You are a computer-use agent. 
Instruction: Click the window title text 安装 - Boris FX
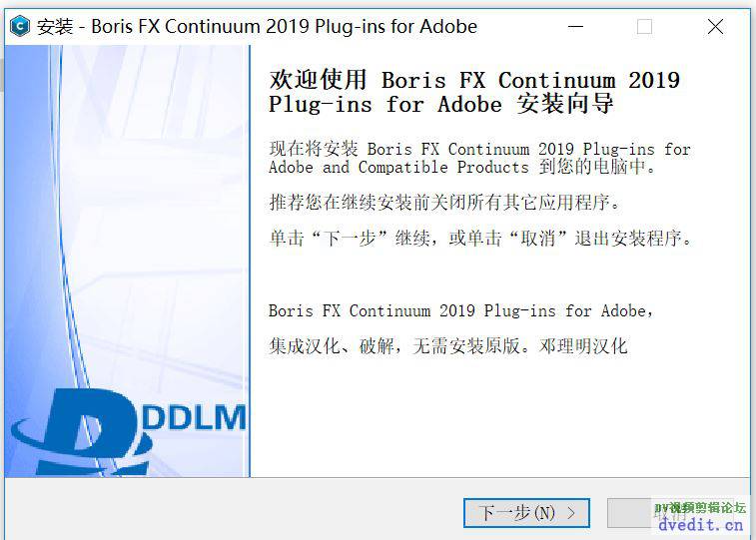tap(257, 27)
